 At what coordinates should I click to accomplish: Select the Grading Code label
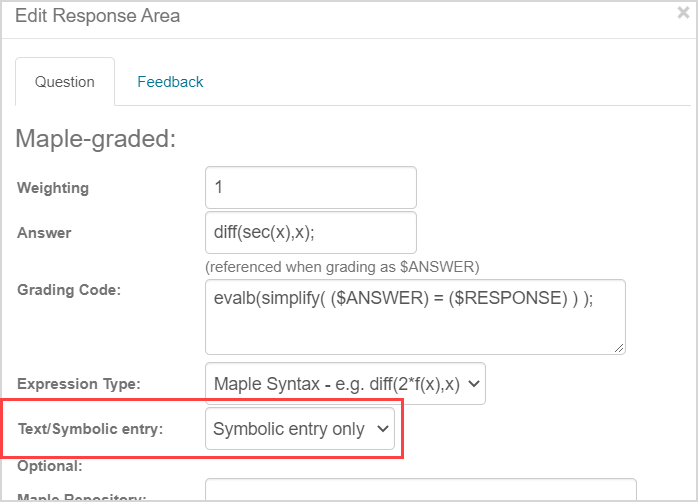coord(69,289)
